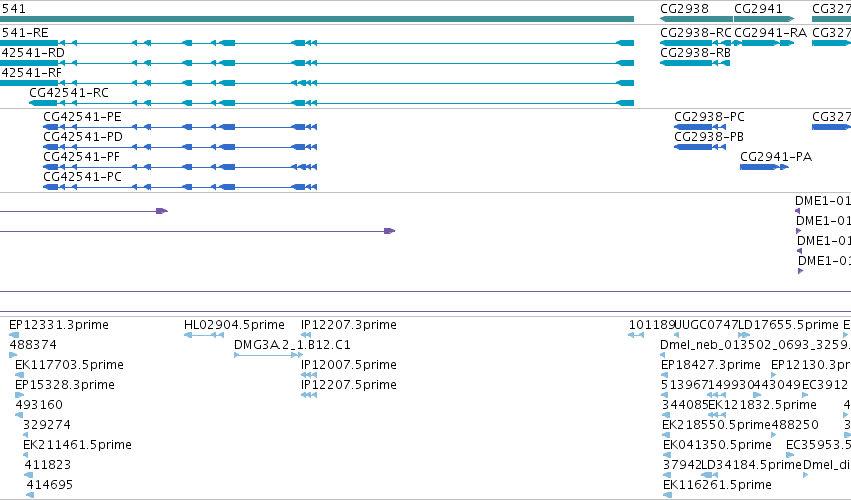851x500 pixels.
Task: Open EST entry 488250
Action: 795,425
